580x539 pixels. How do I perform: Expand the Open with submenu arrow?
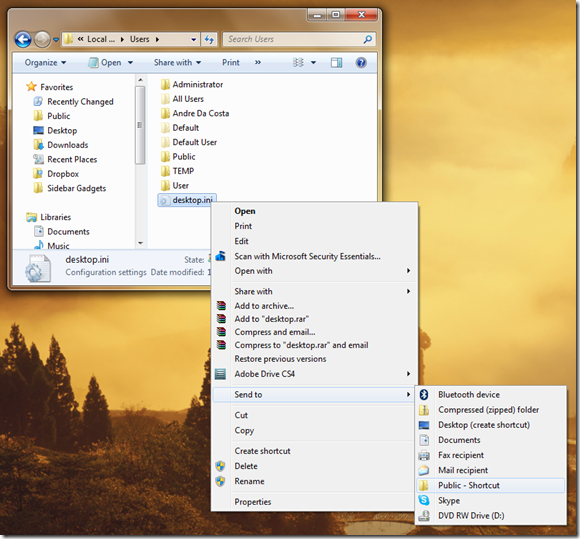coord(408,271)
